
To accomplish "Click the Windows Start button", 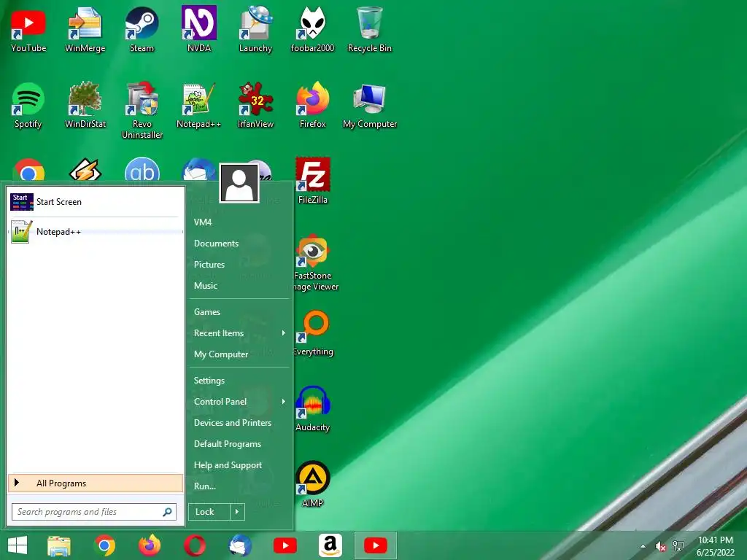I will (x=18, y=545).
